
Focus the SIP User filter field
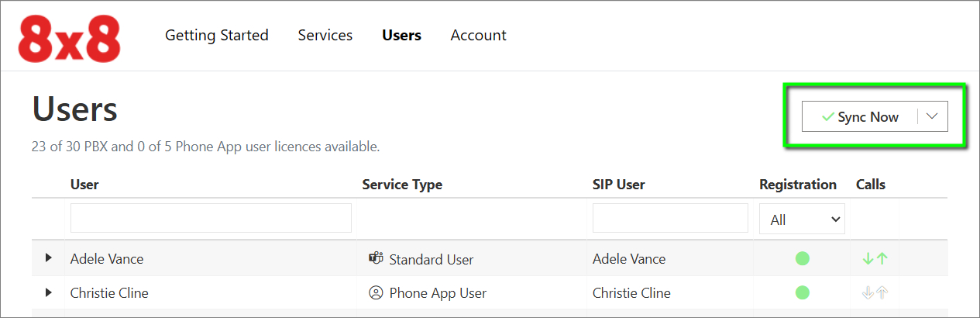click(670, 218)
